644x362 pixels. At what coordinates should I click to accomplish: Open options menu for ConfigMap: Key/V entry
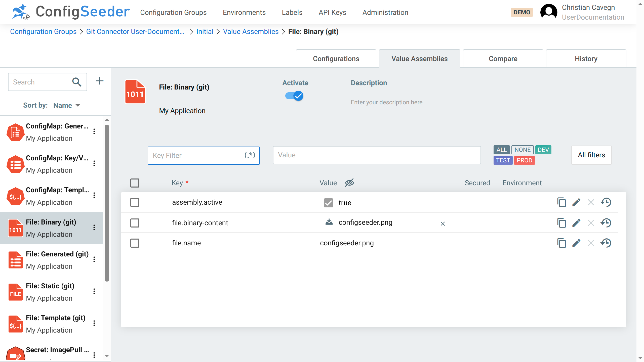[94, 163]
